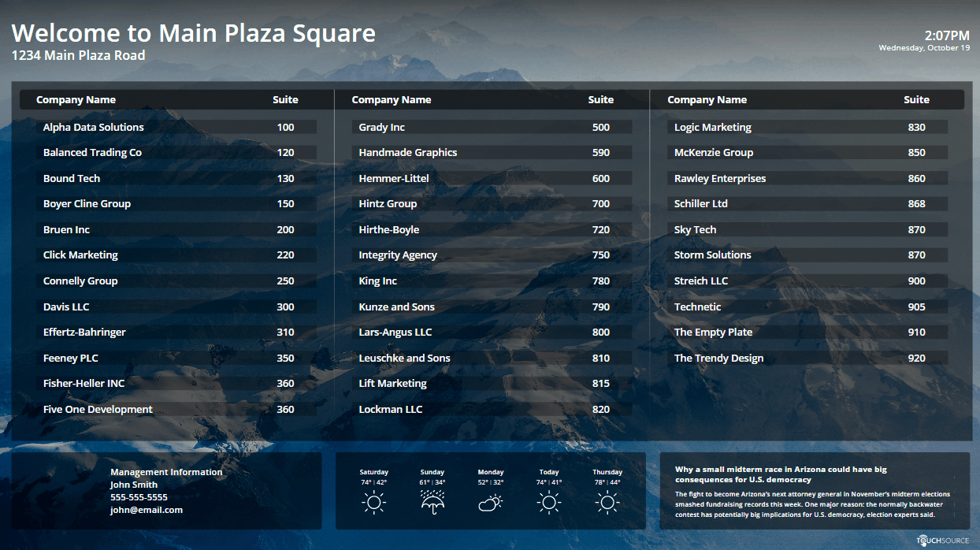
Task: Click suite number 590
Action: click(x=601, y=152)
